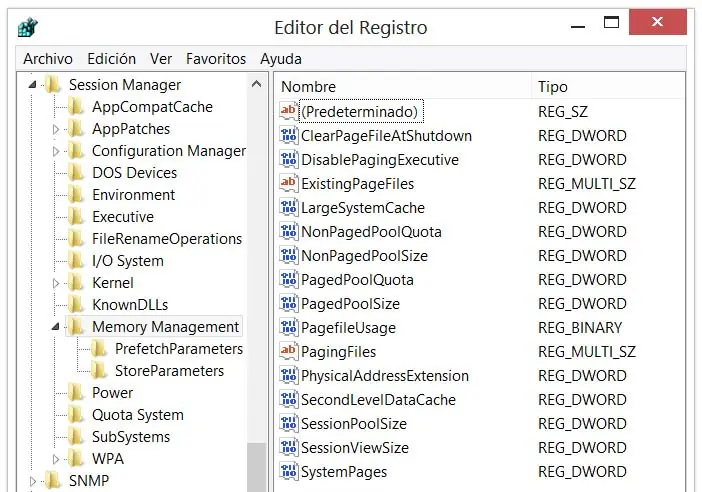Image resolution: width=702 pixels, height=492 pixels.
Task: Click REG_BINARY type of PagefileUsage
Action: pyautogui.click(x=580, y=327)
